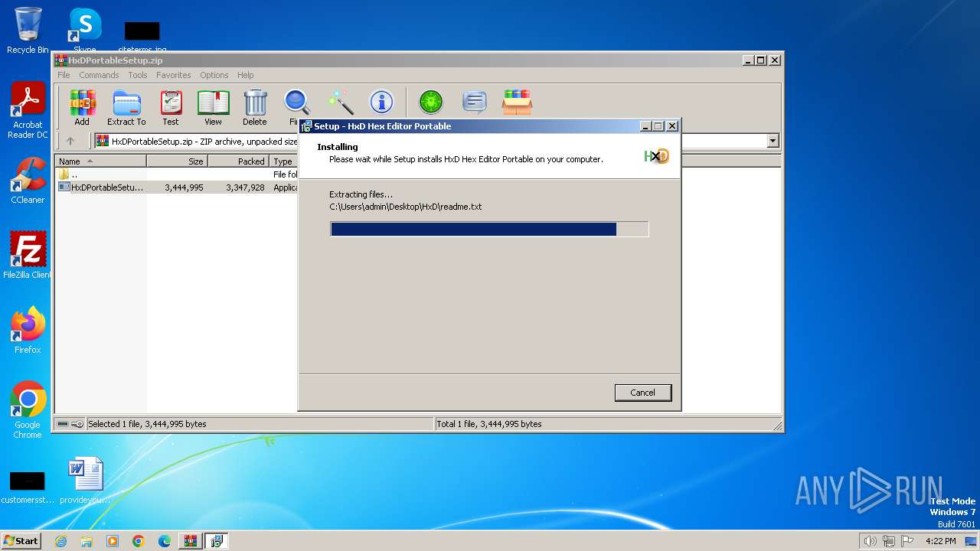
Task: Click Extract To in WinRAR toolbar
Action: 126,106
